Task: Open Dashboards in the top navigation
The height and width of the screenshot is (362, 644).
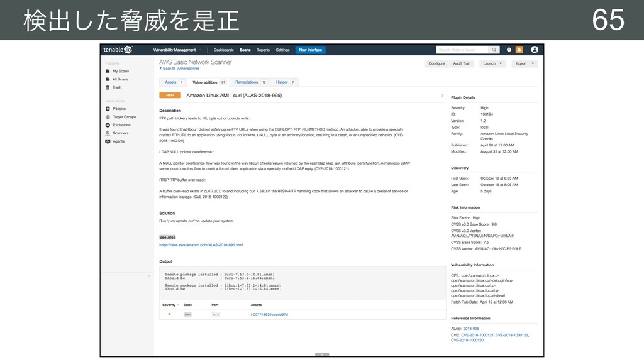Action: [223, 50]
